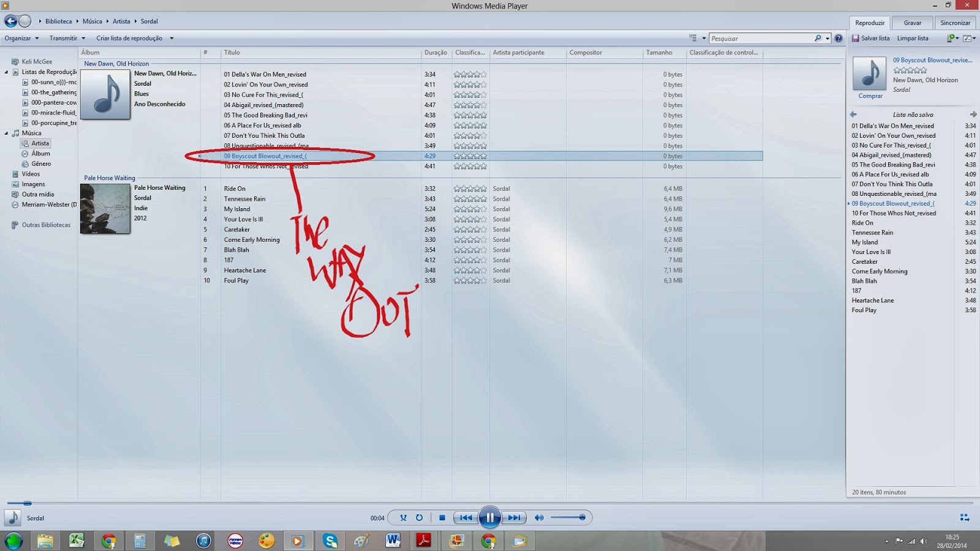Open Word from the taskbar
980x551 pixels.
393,541
